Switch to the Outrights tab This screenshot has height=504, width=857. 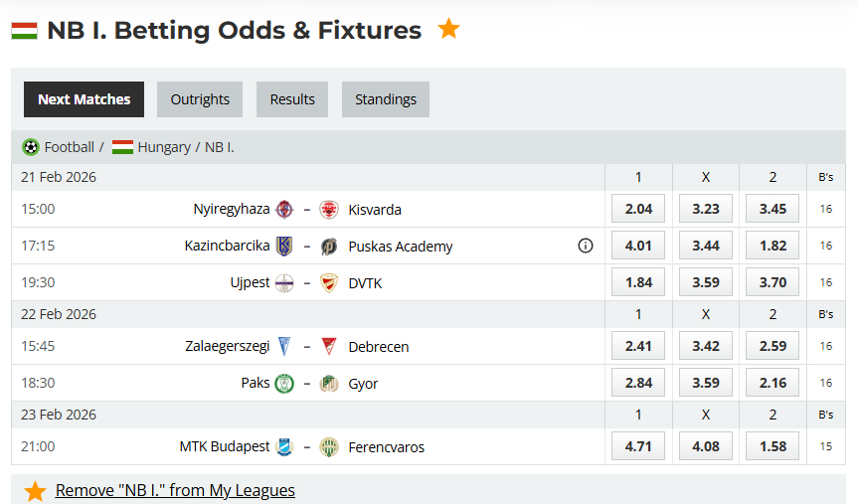200,99
